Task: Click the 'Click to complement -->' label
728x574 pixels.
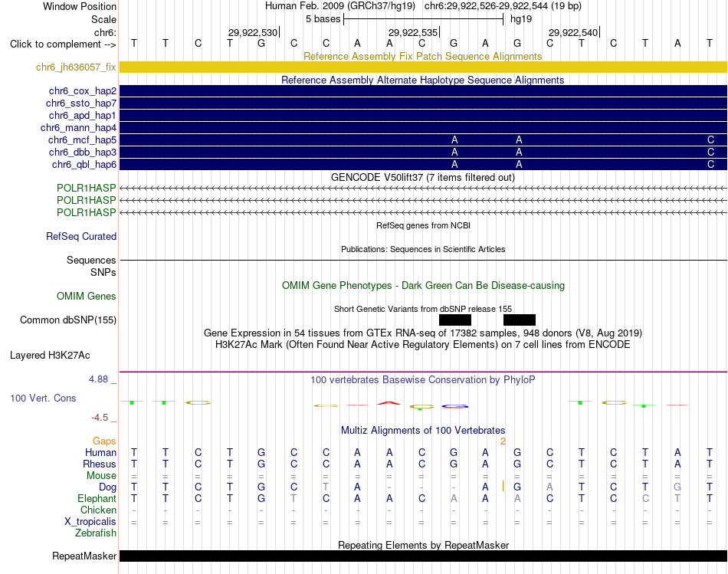Action: (x=63, y=44)
